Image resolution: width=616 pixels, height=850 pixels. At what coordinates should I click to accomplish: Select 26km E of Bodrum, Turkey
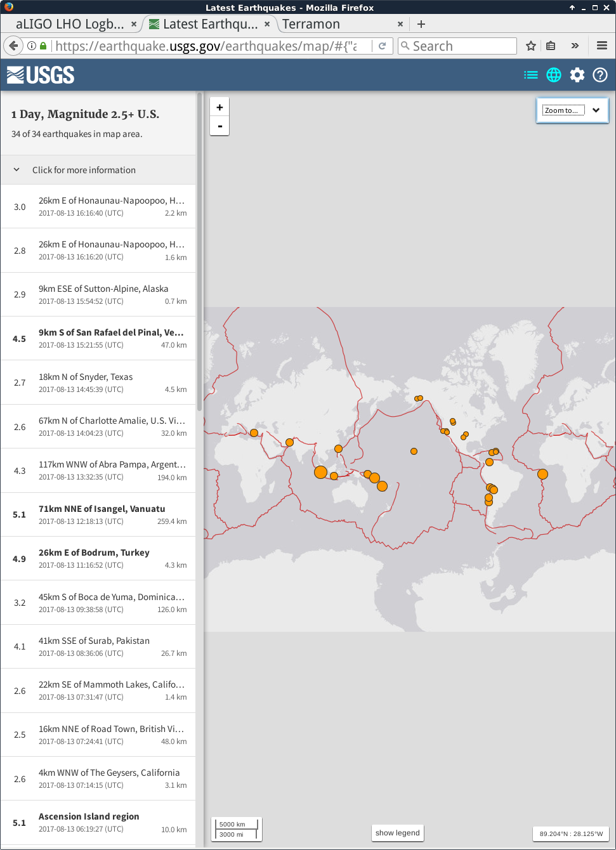tap(98, 558)
